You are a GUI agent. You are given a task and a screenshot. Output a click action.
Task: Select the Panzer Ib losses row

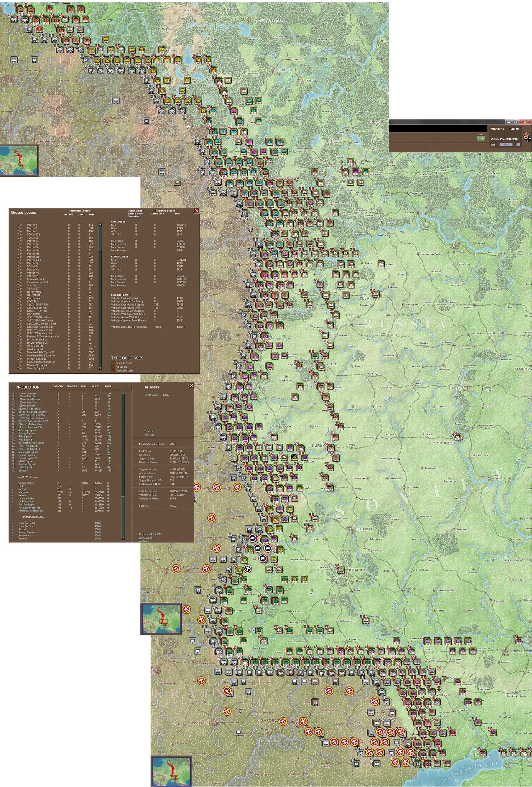pyautogui.click(x=56, y=225)
